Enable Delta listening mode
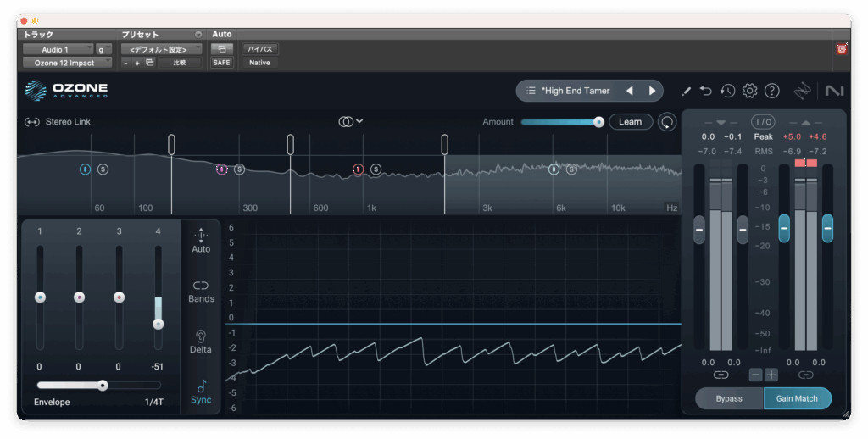Image resolution: width=868 pixels, height=439 pixels. 201,341
